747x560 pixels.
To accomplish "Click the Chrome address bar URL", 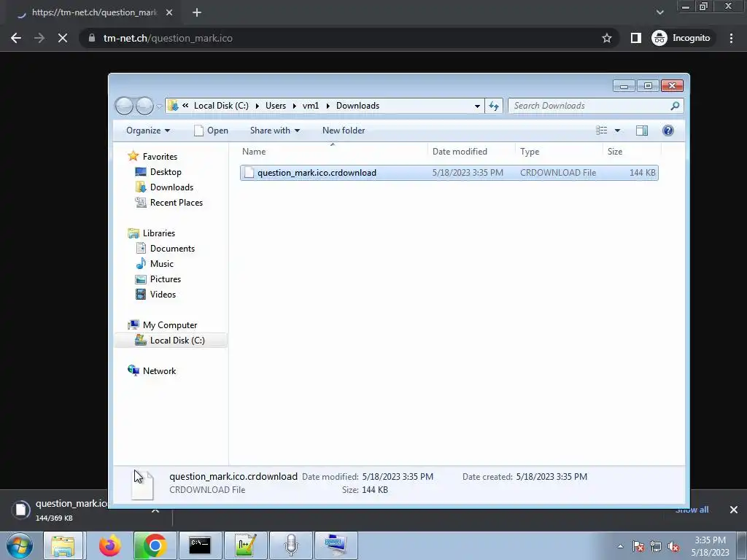I will [168, 38].
